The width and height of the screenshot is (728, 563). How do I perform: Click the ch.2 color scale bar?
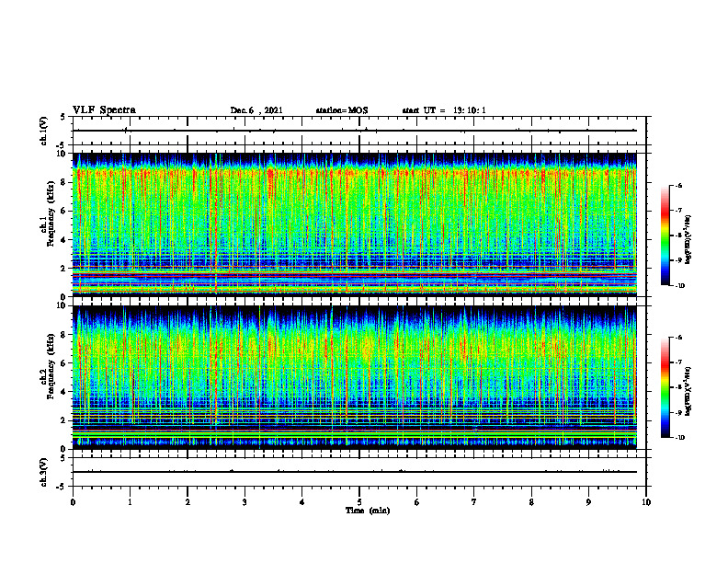click(665, 387)
